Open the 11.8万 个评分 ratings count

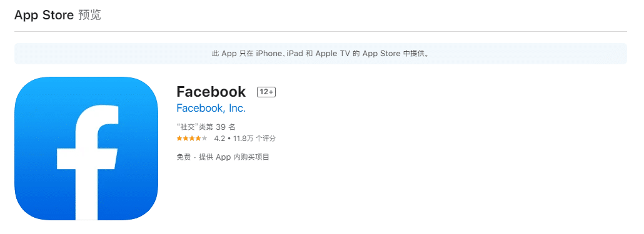tap(254, 139)
